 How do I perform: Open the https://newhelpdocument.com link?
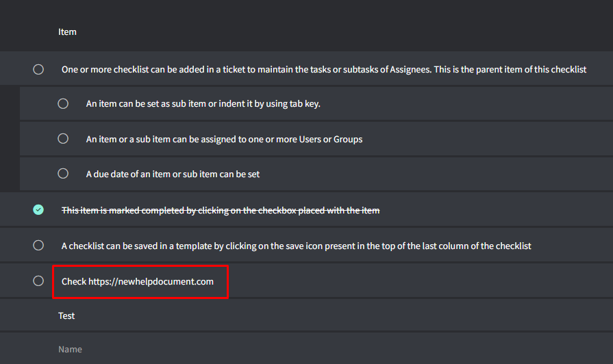pyautogui.click(x=151, y=282)
